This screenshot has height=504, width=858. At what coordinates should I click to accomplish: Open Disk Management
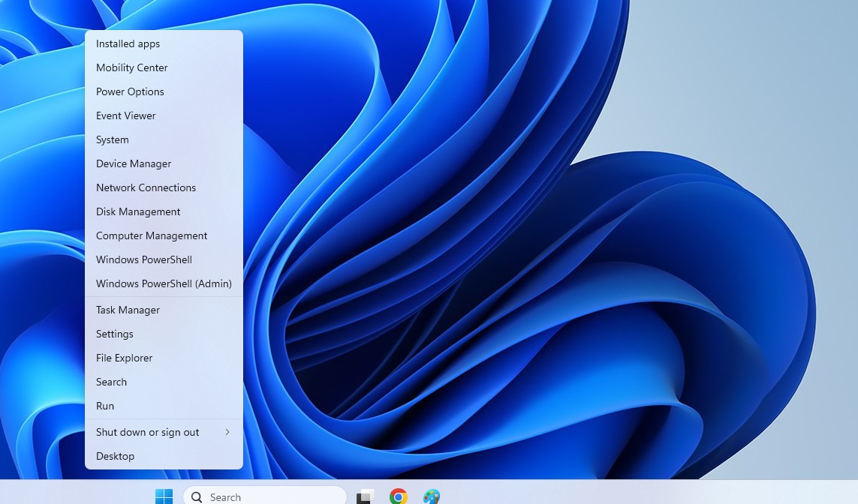tap(164, 212)
